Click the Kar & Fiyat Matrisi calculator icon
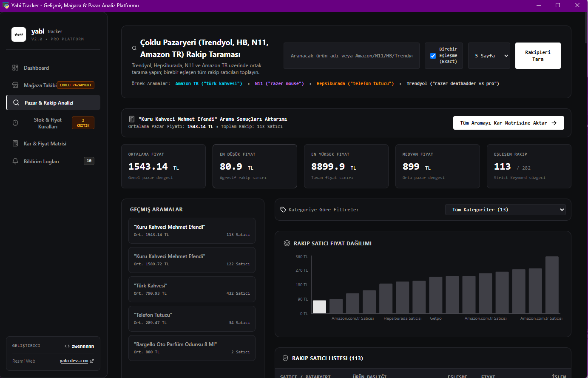 (15, 143)
